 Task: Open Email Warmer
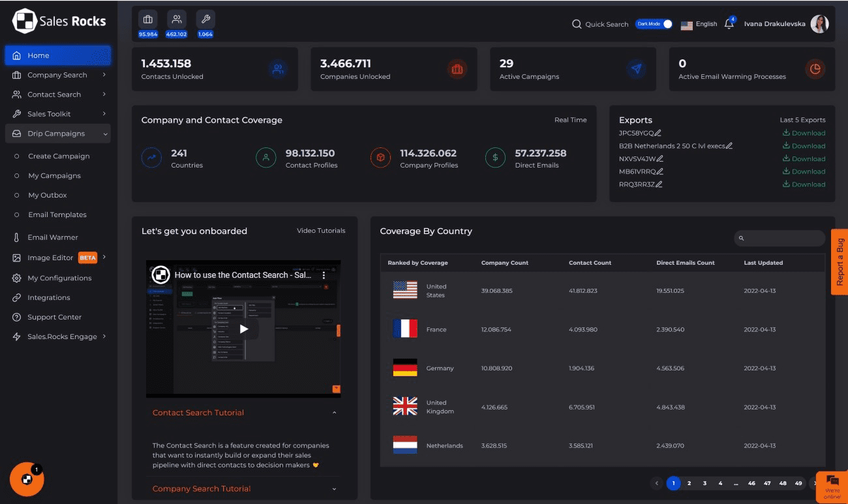(x=52, y=237)
